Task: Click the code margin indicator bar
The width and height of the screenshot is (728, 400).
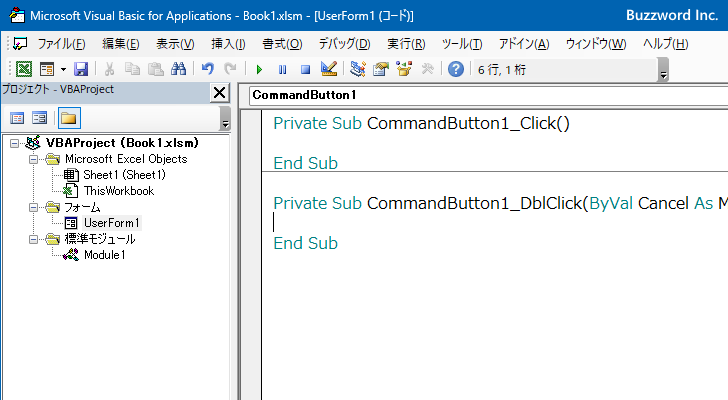Action: tap(251, 254)
